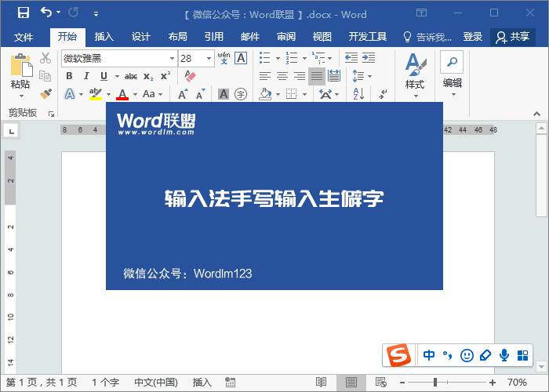
Task: Paste using the 粘贴 clipboard icon
Action: [x=21, y=65]
